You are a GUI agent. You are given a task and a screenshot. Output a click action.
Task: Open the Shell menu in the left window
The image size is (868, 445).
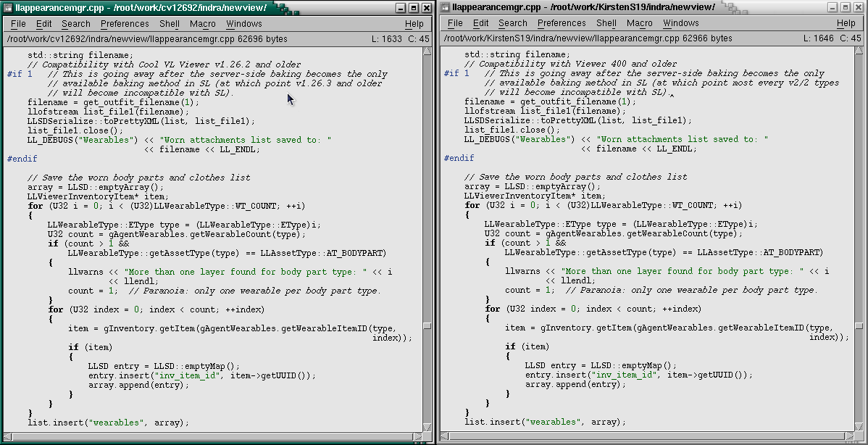tap(170, 24)
